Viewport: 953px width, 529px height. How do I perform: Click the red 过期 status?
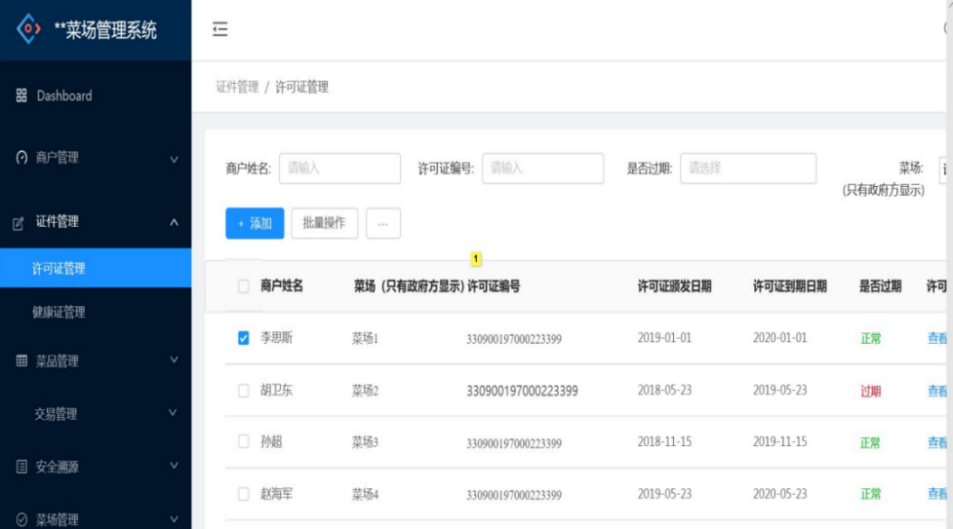(870, 391)
